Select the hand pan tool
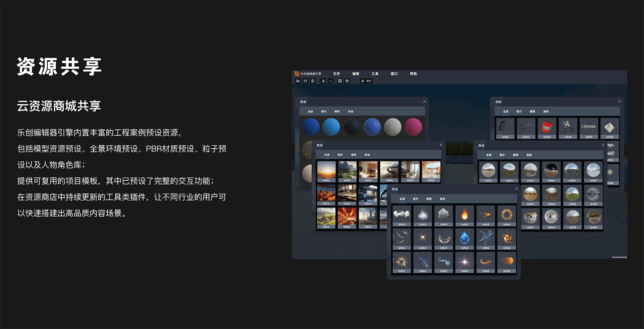This screenshot has height=329, width=644. coord(323,81)
